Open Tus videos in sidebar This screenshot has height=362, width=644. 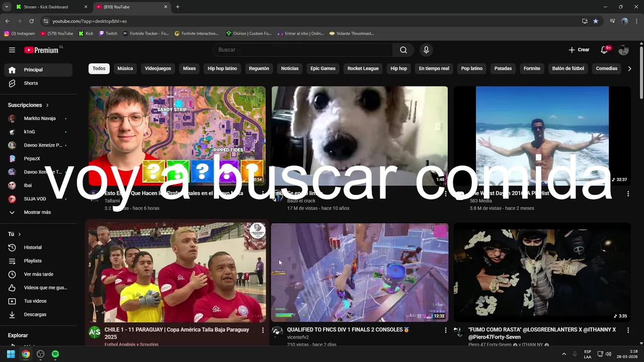(x=38, y=301)
